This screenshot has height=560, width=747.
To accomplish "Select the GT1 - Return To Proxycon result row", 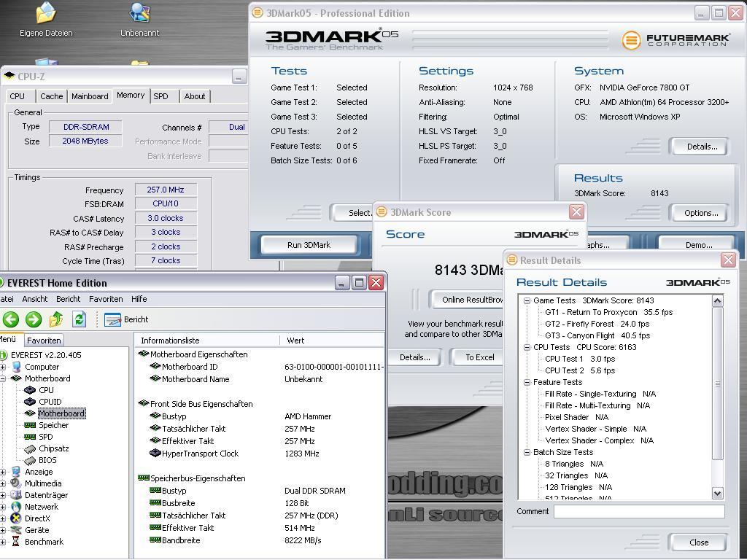I will (x=608, y=312).
